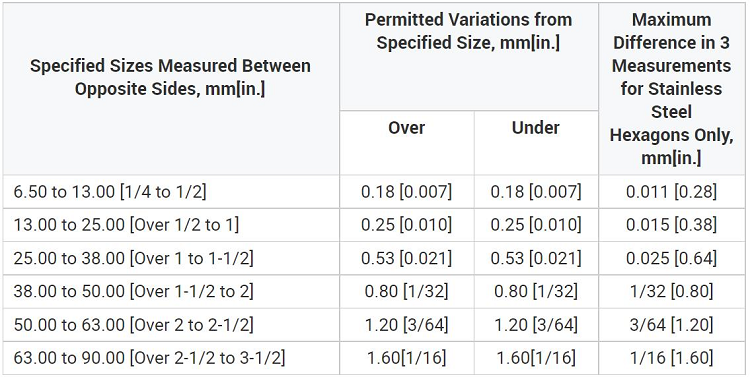The height and width of the screenshot is (377, 750).
Task: Click the cell showing 1/16 [1.60]
Action: (671, 358)
